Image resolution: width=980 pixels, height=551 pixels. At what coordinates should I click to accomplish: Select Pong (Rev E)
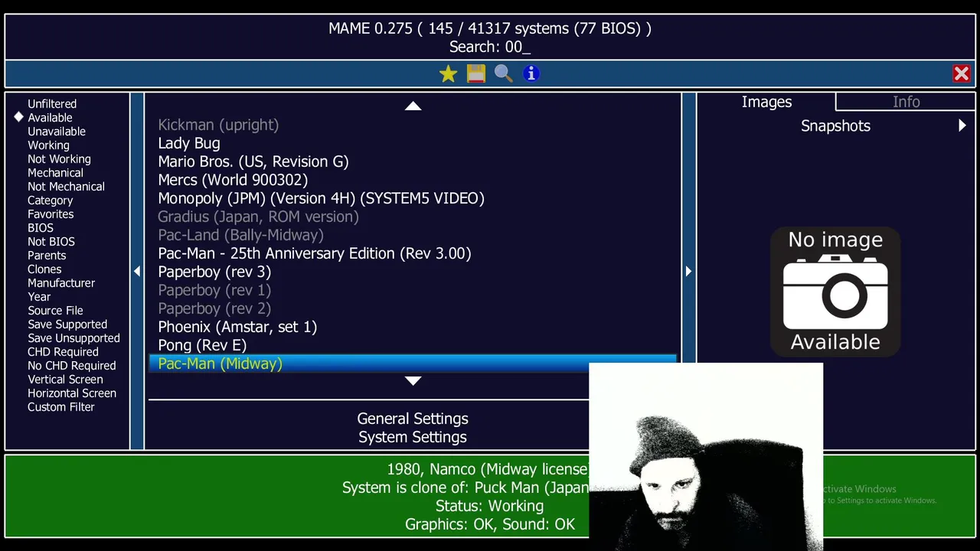(x=413, y=345)
